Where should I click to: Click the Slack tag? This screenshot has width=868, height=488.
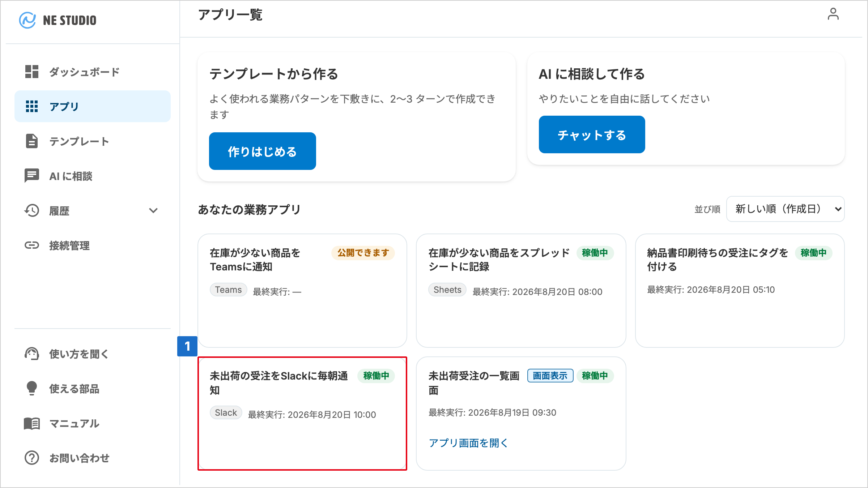226,413
